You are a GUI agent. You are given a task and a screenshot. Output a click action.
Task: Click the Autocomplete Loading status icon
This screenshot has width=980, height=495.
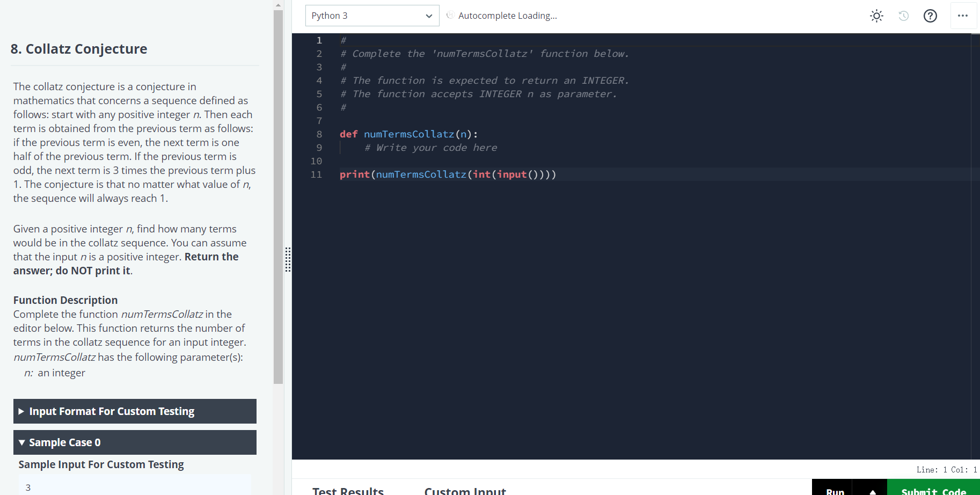pyautogui.click(x=450, y=16)
